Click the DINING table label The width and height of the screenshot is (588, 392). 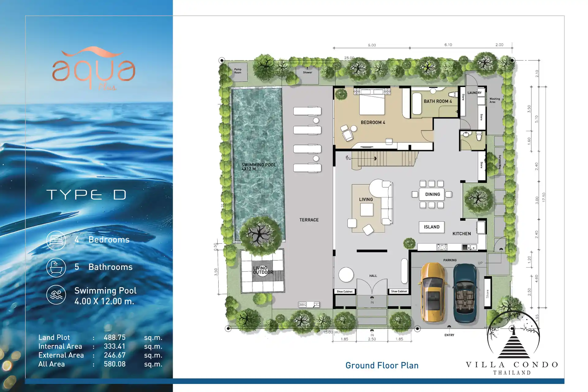pos(432,194)
